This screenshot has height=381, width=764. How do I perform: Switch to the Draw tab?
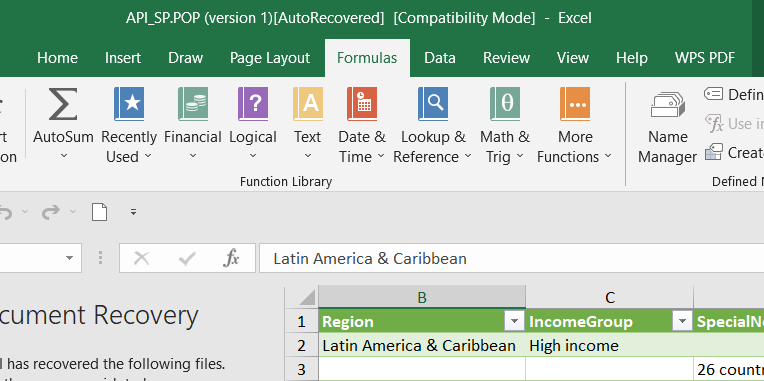click(185, 58)
